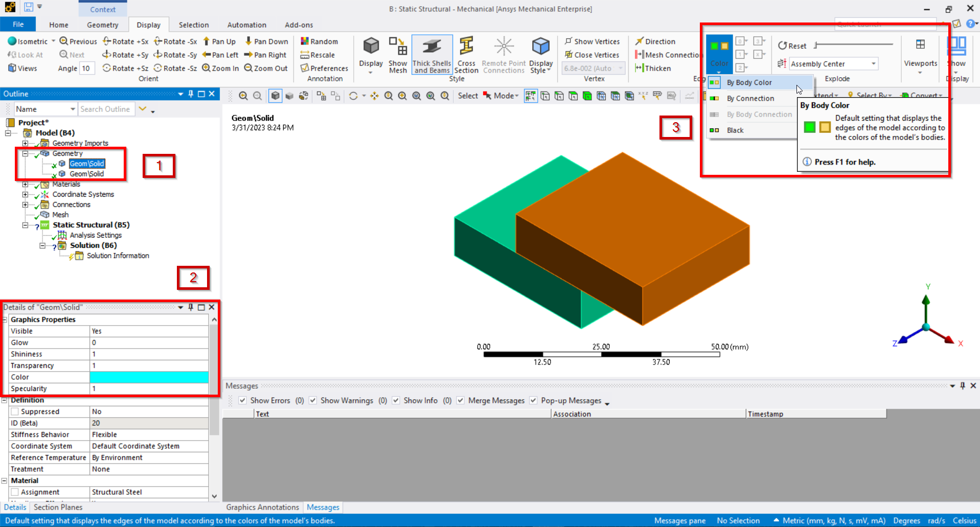Viewport: 980px width, 527px height.
Task: Choose By Connection from the color menu
Action: click(750, 98)
